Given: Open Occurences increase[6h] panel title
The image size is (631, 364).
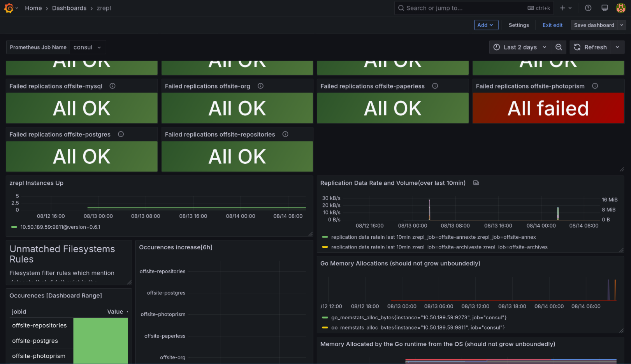Looking at the screenshot, I should coord(176,247).
